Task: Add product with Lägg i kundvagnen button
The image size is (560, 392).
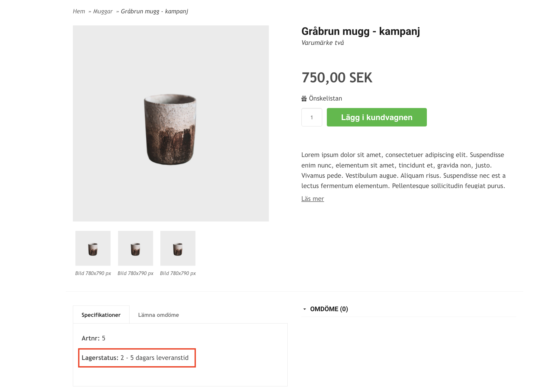Action: tap(377, 117)
